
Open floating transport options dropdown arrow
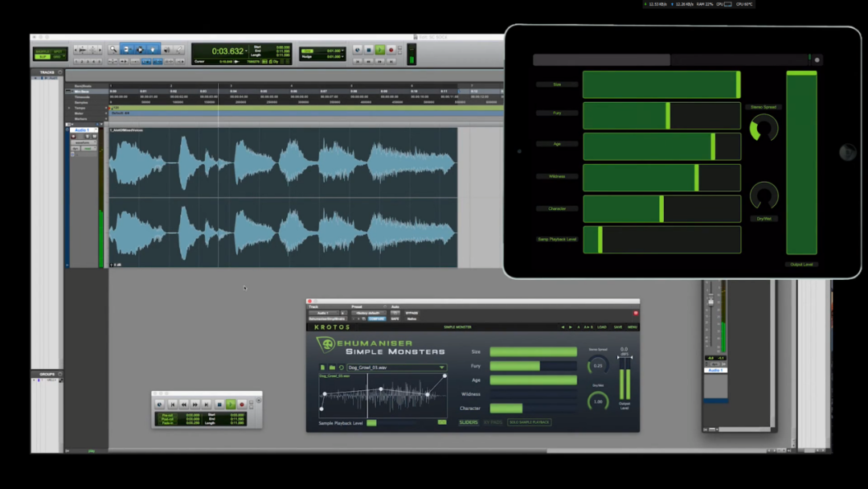tap(259, 400)
